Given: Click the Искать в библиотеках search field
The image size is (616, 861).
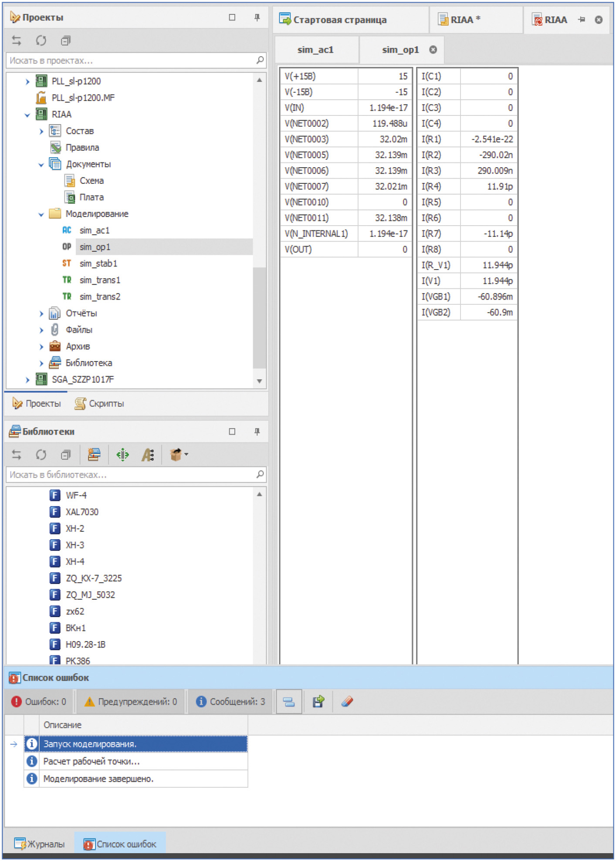Looking at the screenshot, I should pos(131,475).
